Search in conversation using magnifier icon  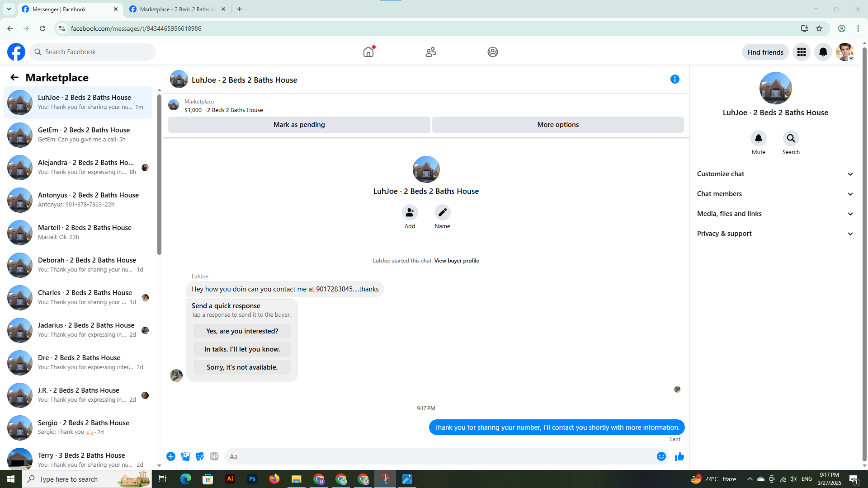(x=791, y=138)
